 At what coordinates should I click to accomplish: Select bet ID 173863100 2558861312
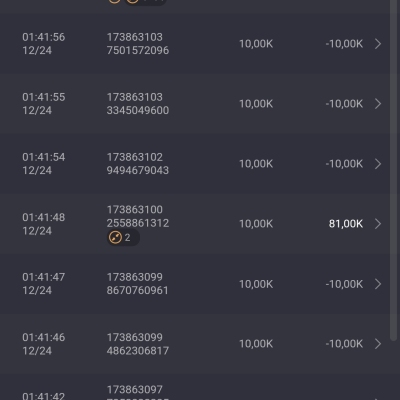(x=138, y=216)
